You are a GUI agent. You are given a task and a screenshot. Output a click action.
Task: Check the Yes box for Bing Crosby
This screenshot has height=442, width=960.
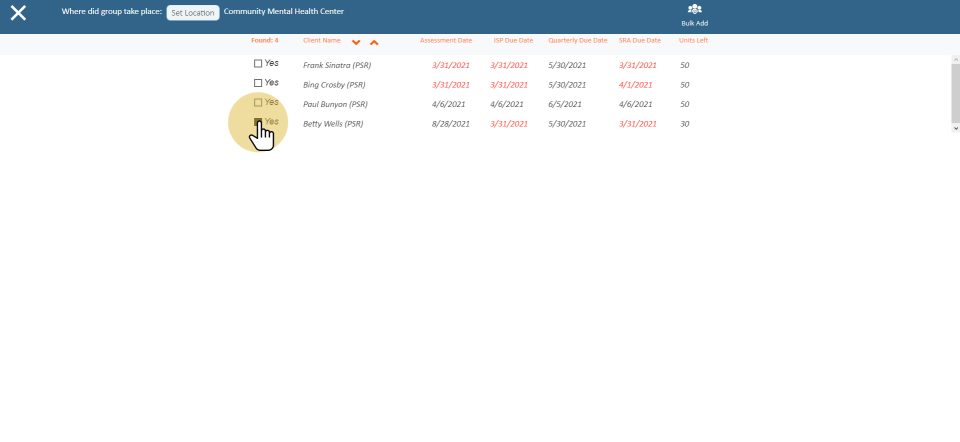click(x=258, y=83)
